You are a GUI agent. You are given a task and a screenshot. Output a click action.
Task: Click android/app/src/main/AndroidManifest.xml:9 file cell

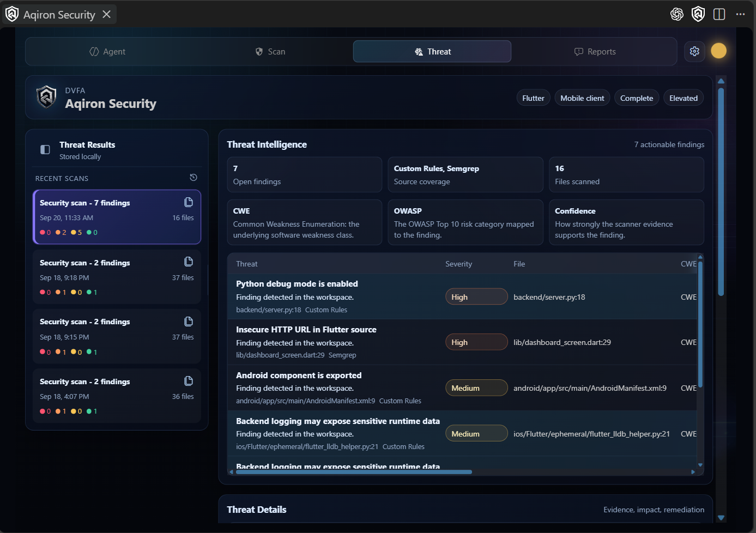[590, 388]
